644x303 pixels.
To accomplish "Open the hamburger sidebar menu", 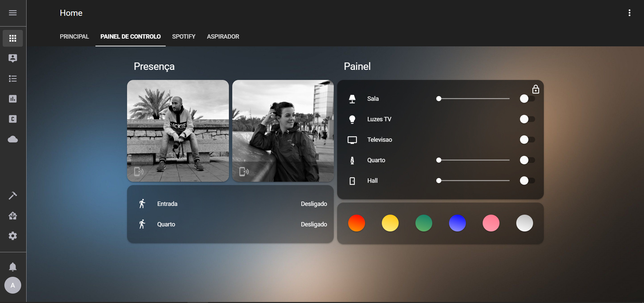I will (12, 13).
